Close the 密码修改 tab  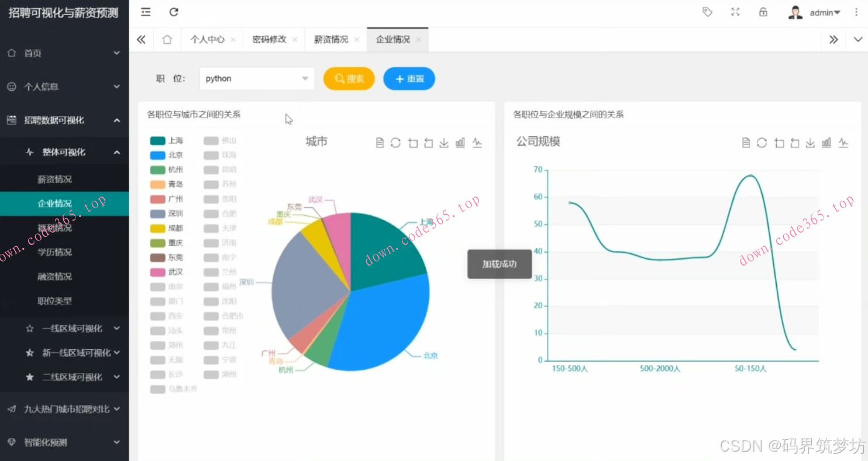click(295, 40)
